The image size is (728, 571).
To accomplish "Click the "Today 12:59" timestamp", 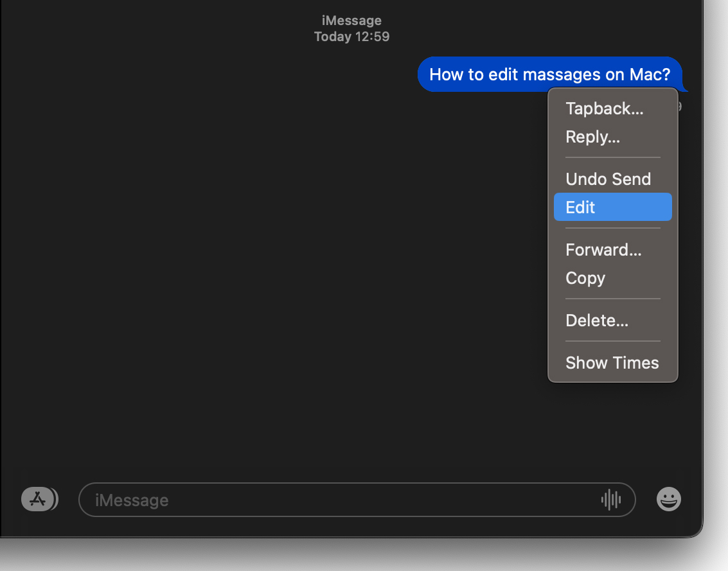I will point(351,37).
